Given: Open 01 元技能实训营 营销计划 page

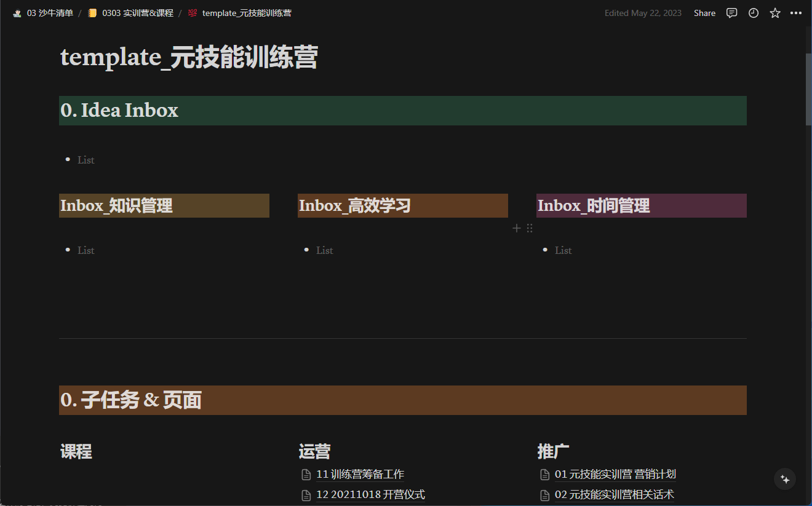Looking at the screenshot, I should (615, 475).
